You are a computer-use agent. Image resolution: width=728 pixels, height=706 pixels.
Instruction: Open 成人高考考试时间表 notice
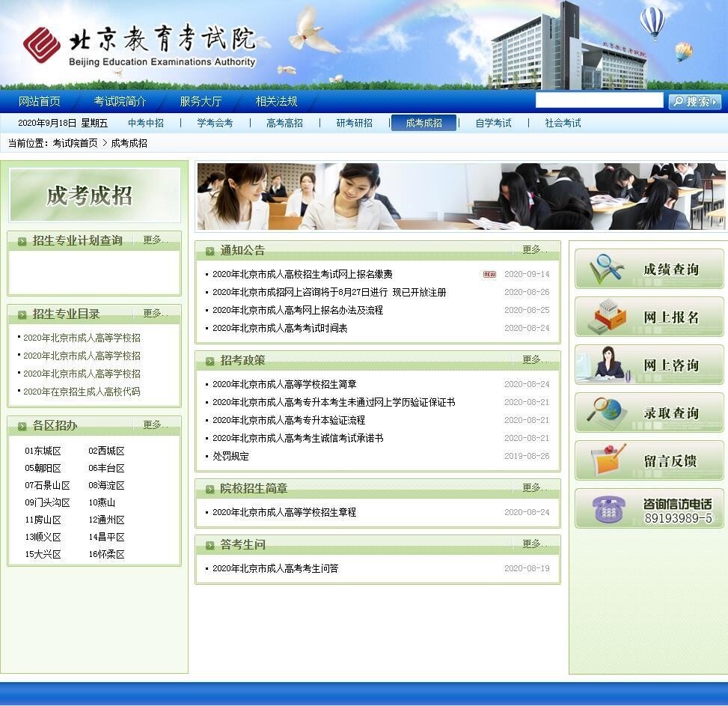coord(280,329)
